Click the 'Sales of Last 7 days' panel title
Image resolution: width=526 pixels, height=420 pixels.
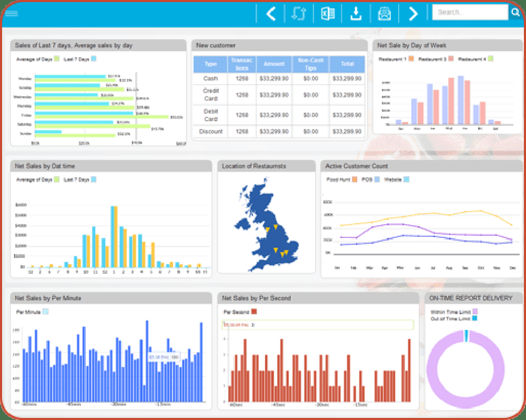74,45
